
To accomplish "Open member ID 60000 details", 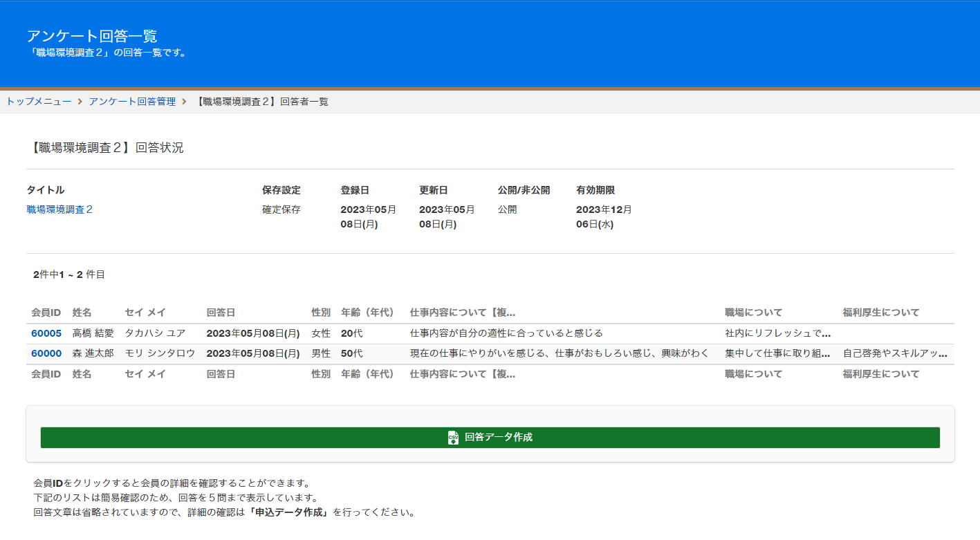I will point(46,353).
